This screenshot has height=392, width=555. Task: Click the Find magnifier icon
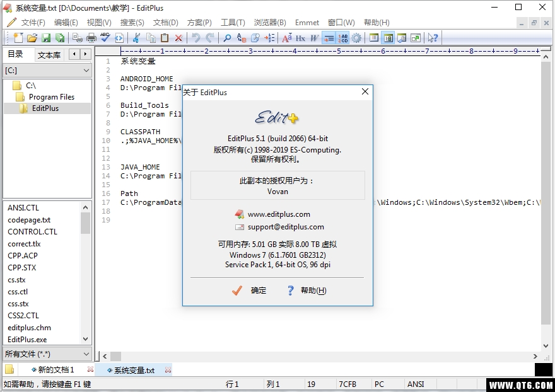pyautogui.click(x=227, y=38)
